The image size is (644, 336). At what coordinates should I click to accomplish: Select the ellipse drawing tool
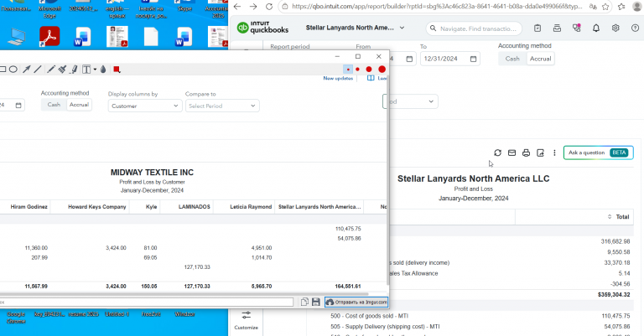(x=13, y=70)
